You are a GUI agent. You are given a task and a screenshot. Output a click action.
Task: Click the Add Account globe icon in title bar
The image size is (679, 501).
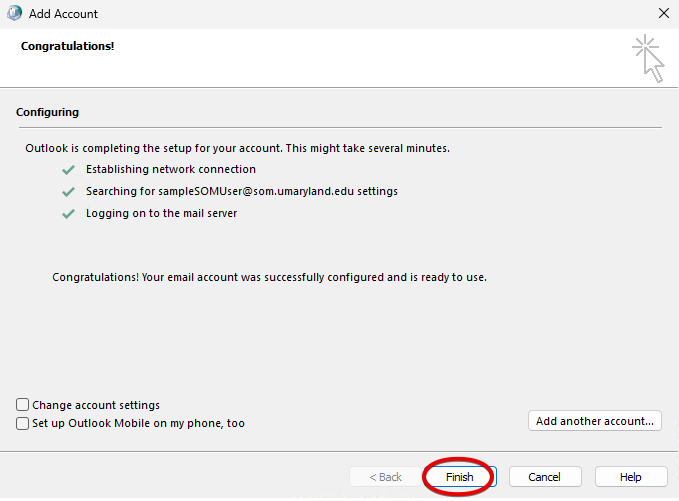14,14
